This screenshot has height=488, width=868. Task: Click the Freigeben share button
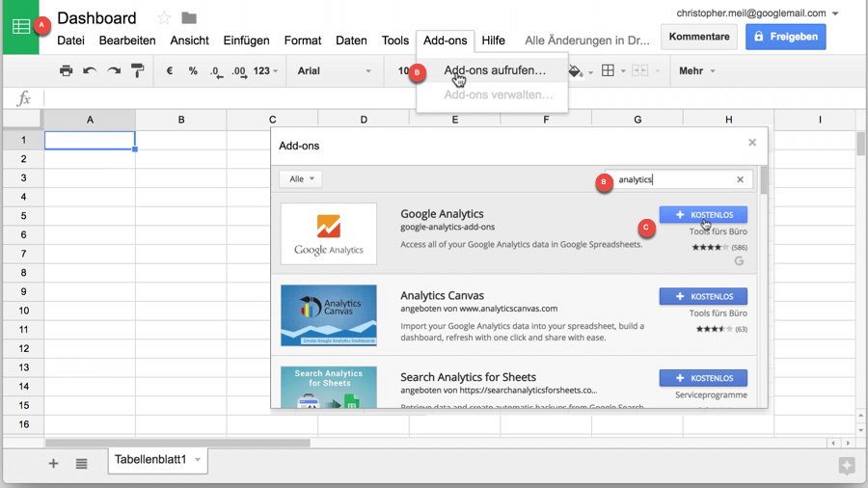click(785, 37)
